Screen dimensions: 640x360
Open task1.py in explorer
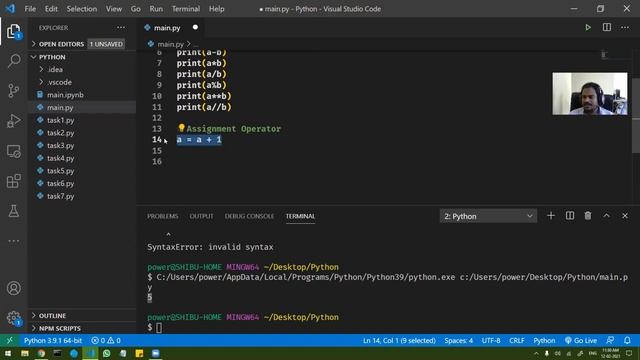(60, 120)
